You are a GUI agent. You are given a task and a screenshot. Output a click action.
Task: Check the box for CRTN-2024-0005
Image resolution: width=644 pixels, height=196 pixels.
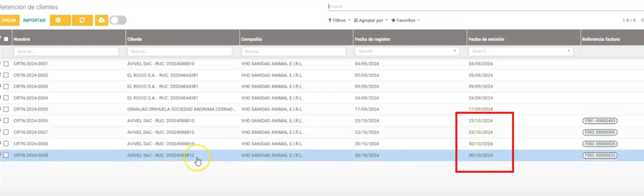tap(6, 109)
